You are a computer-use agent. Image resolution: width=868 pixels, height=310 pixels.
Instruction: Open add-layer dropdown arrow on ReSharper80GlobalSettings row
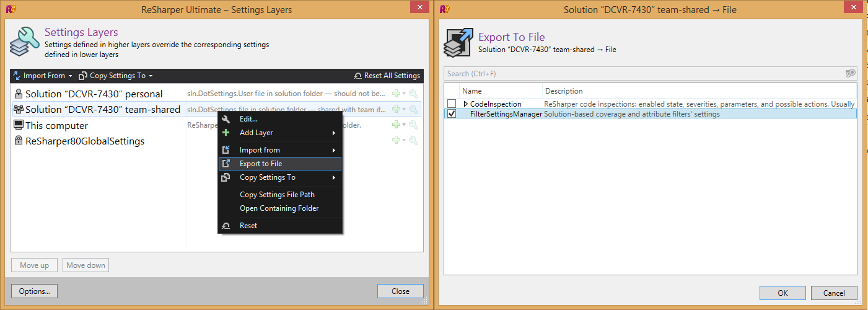click(404, 141)
